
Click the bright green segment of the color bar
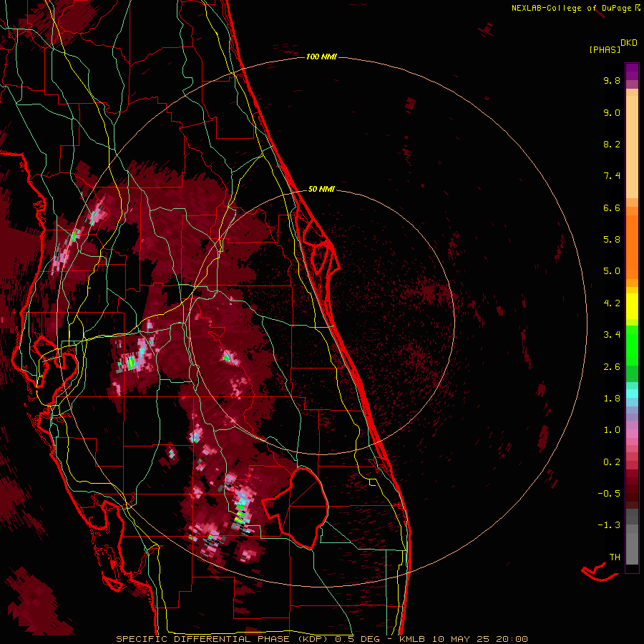tap(632, 346)
